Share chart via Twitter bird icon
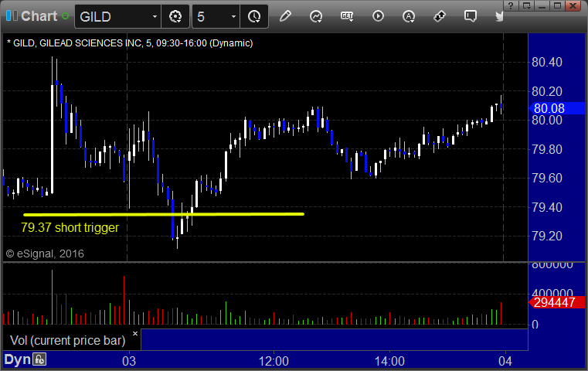The width and height of the screenshot is (588, 371). (x=499, y=16)
